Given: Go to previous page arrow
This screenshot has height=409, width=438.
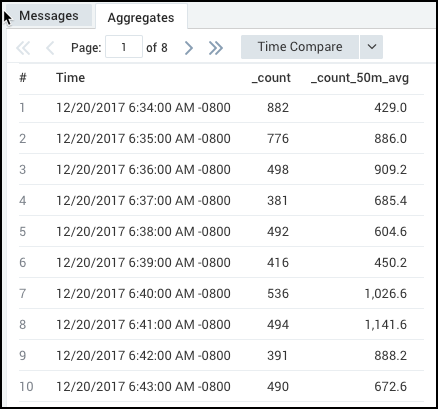Looking at the screenshot, I should click(50, 48).
